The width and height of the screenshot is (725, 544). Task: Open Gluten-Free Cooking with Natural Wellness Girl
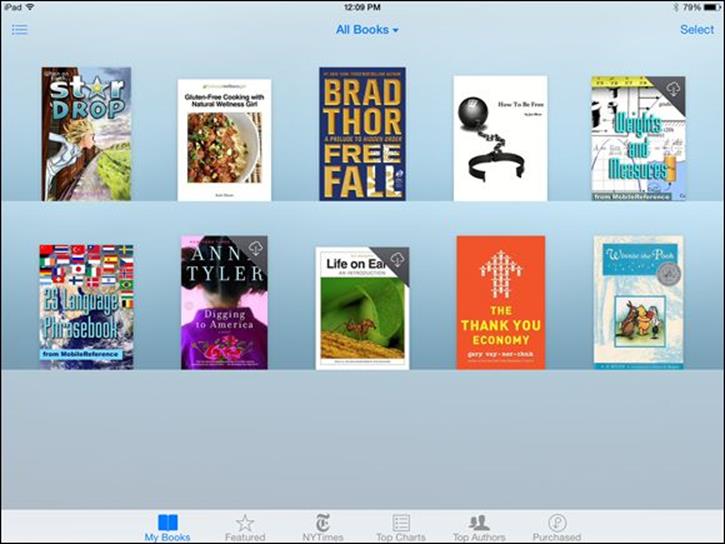tap(224, 140)
